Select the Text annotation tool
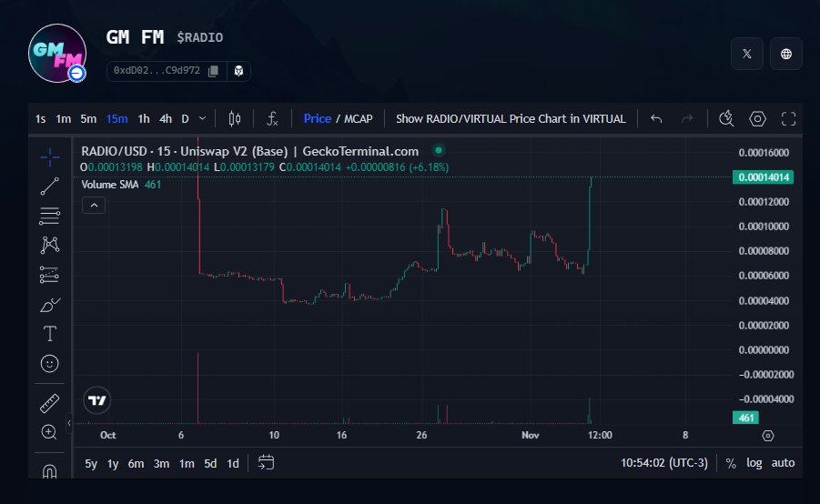The image size is (820, 504). 50,334
